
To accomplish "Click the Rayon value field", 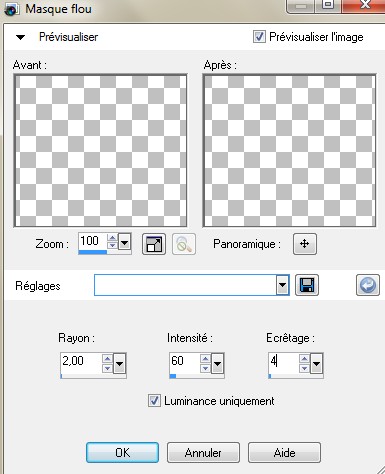I will point(81,361).
